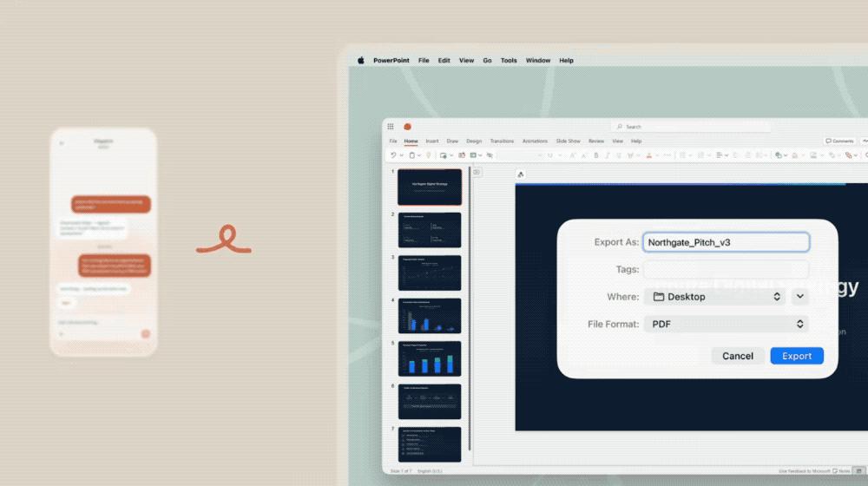
Task: Select slide 7 thumbnail
Action: 430,444
